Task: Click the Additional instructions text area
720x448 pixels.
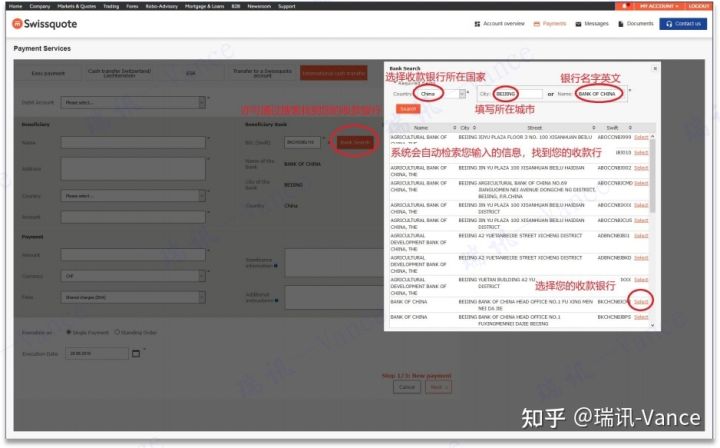Action: click(334, 297)
